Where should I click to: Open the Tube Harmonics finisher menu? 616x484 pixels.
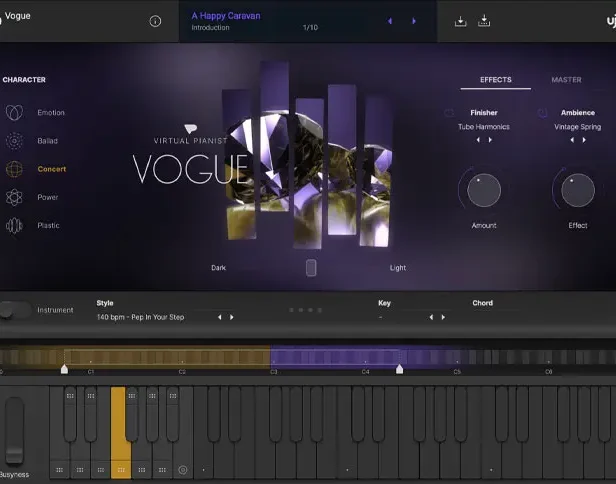point(484,126)
